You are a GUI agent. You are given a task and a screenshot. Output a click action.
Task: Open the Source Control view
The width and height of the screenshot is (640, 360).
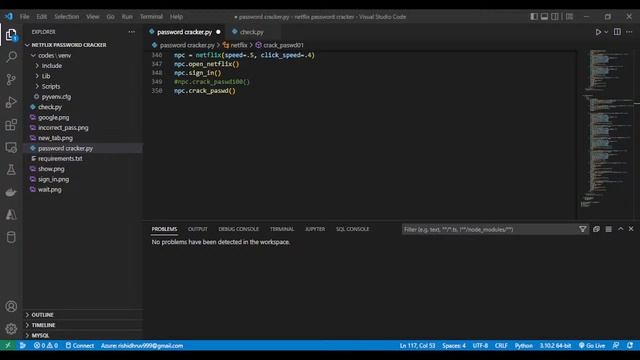click(11, 79)
